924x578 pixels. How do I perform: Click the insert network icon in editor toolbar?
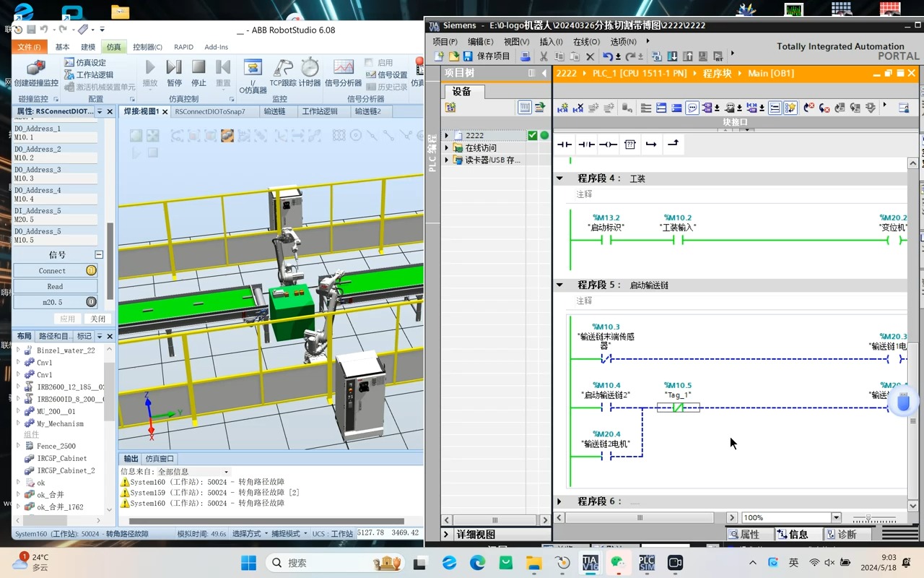pyautogui.click(x=563, y=108)
